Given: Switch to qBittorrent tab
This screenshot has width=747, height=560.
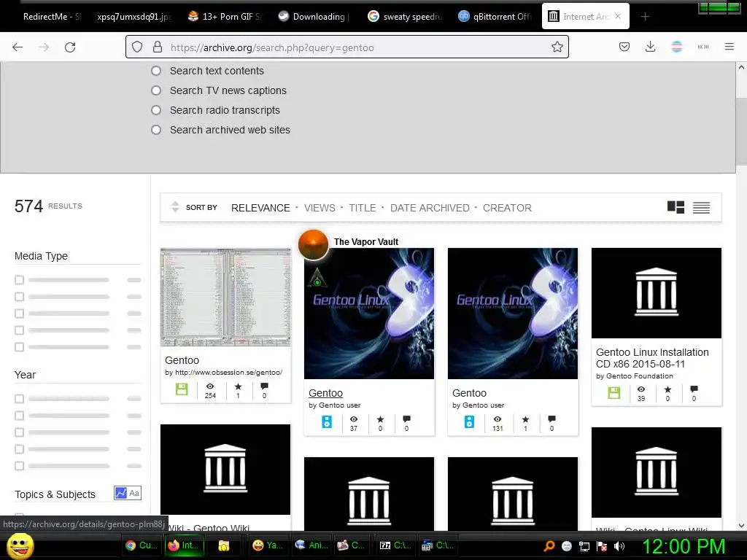Looking at the screenshot, I should coord(495,17).
